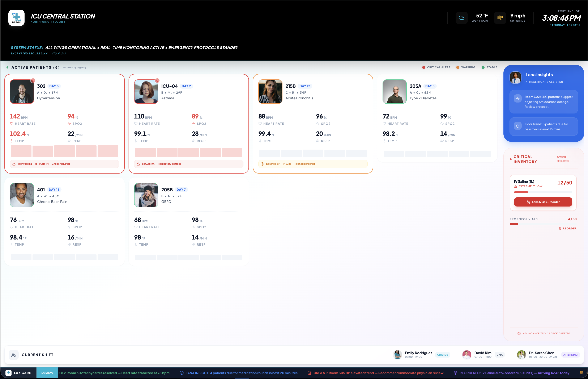This screenshot has height=379, width=588.
Task: Open ICU-04 patient photo
Action: [x=146, y=92]
